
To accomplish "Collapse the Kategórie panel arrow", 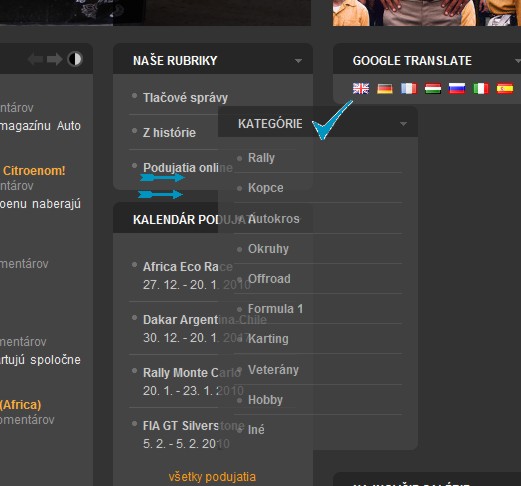I will [x=403, y=124].
